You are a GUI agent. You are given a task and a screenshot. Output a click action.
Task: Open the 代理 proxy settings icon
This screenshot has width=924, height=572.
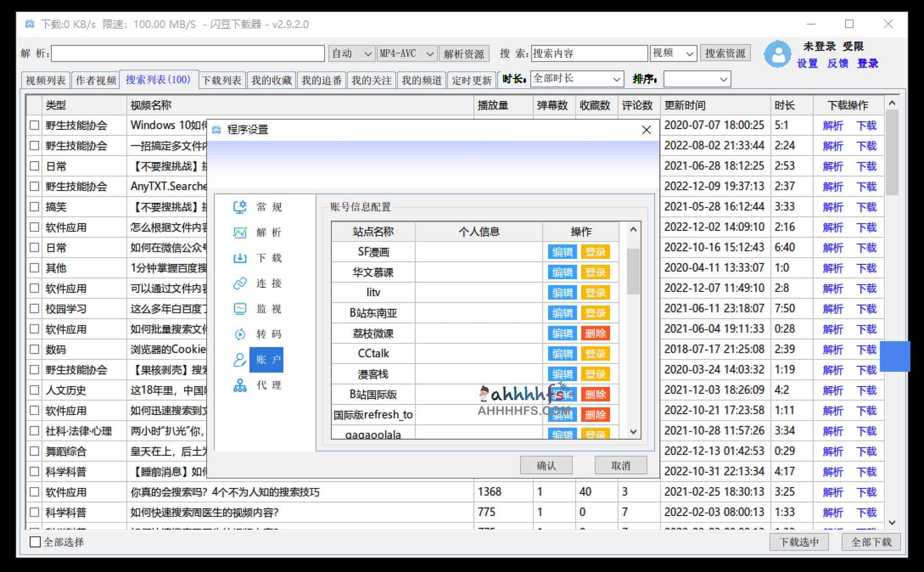240,386
